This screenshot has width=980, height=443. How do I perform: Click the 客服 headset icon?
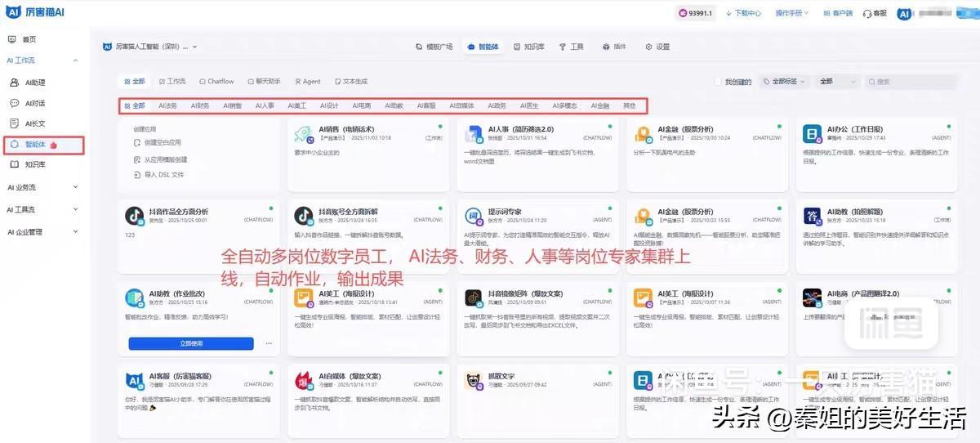coord(867,13)
